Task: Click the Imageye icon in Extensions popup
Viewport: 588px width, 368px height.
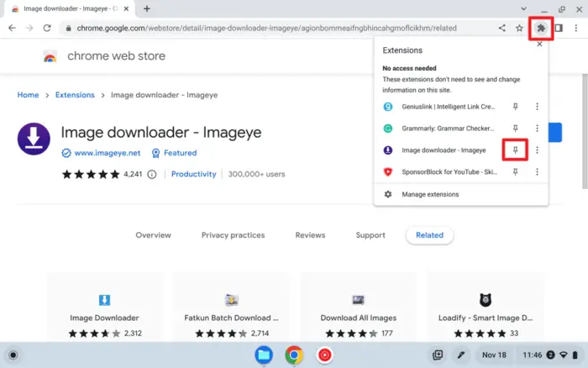Action: point(388,150)
